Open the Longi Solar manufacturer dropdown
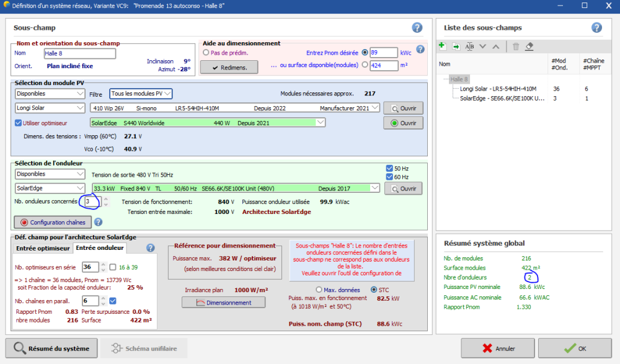The width and height of the screenshot is (620, 364). (x=50, y=108)
